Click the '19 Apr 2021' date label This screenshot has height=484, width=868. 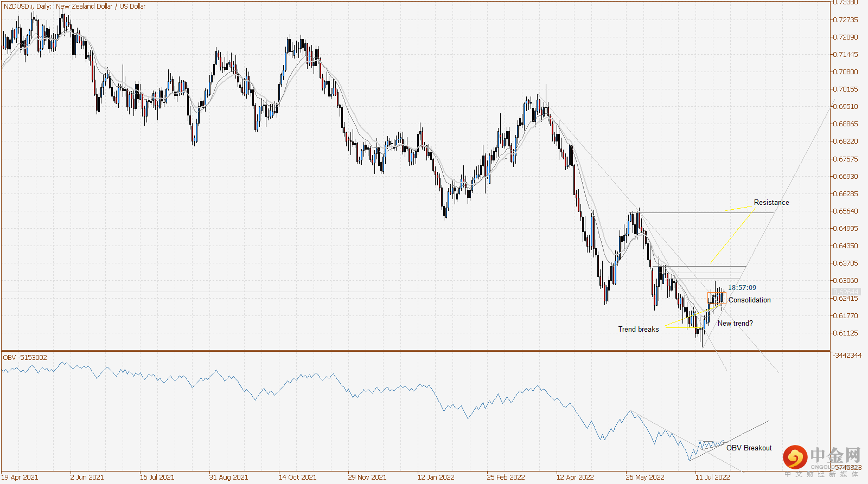click(x=20, y=477)
